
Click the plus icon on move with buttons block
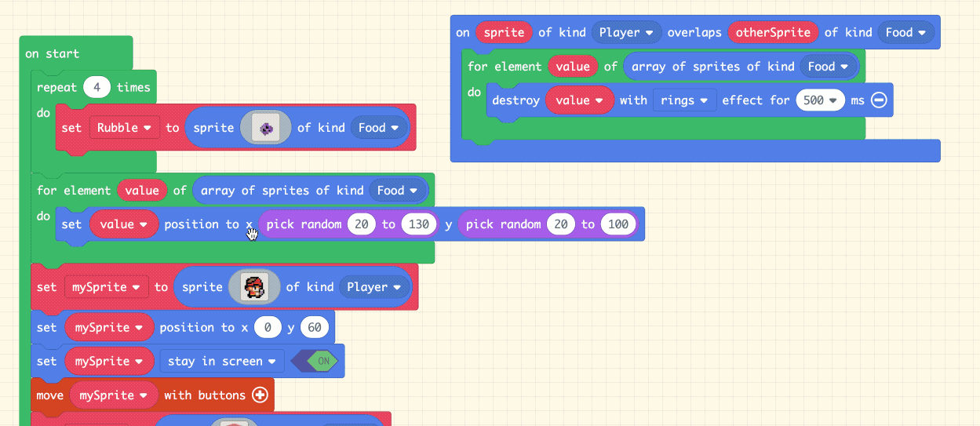[x=260, y=395]
